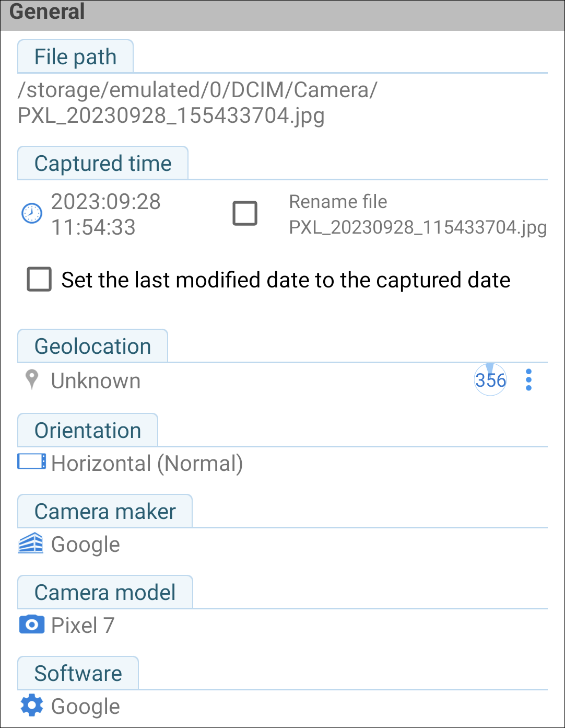The width and height of the screenshot is (565, 728).
Task: Select the Orientation section label
Action: pyautogui.click(x=88, y=431)
